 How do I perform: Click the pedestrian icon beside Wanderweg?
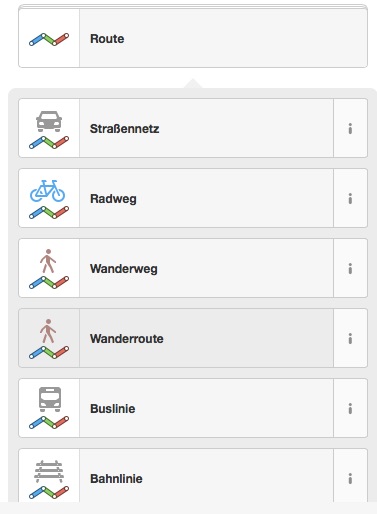click(48, 261)
